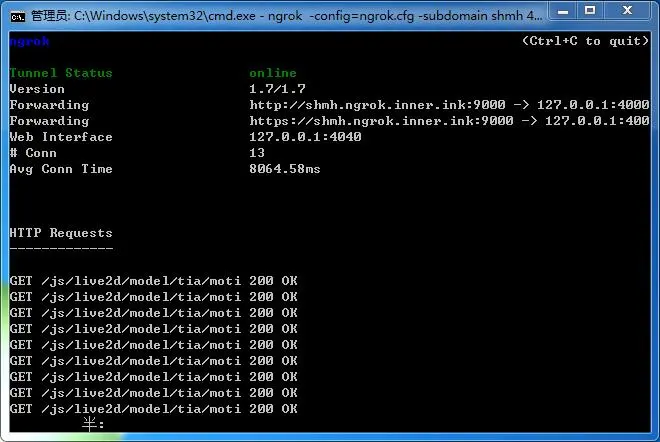Viewport: 660px width, 442px height.
Task: Click the green 'Tunnel Status' label
Action: tap(61, 73)
